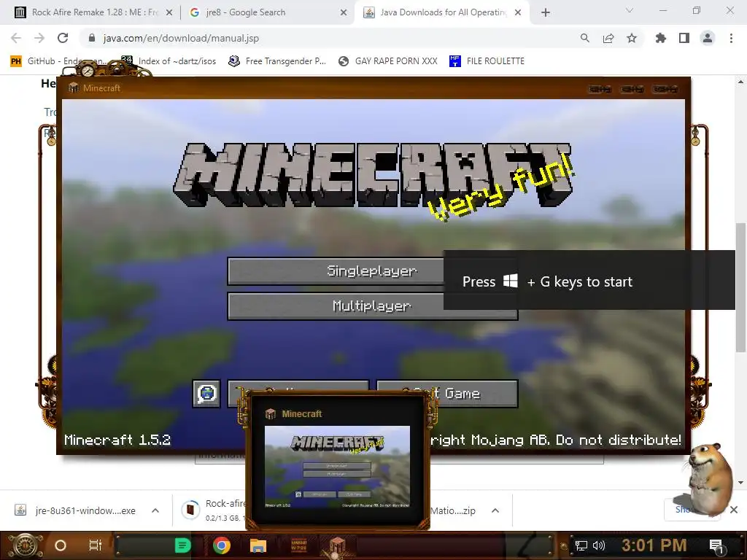Open the green chat app on taskbar
Viewport: 747px width, 560px height.
182,545
